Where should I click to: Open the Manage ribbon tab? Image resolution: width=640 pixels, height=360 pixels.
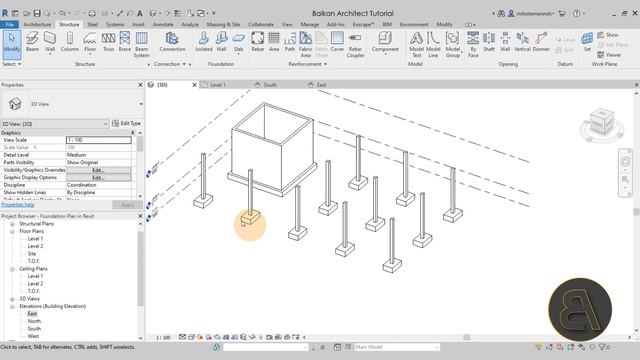click(x=309, y=24)
